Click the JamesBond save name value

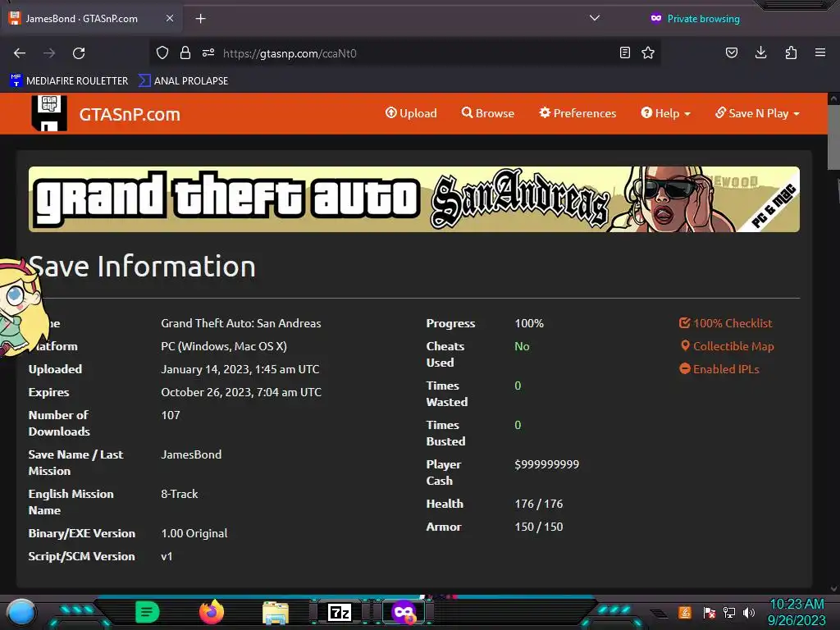click(191, 454)
